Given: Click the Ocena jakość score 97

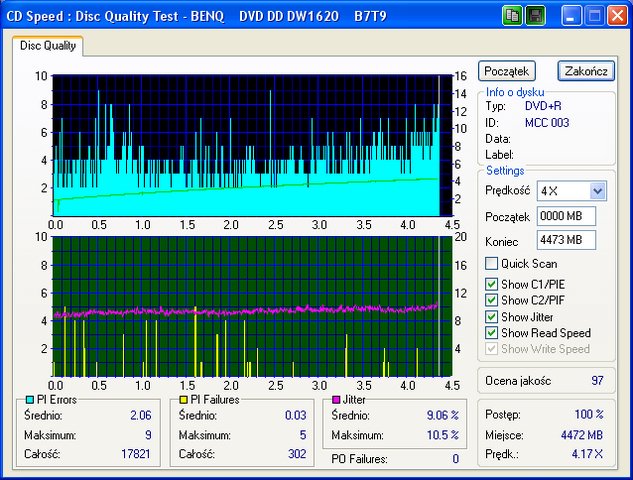Looking at the screenshot, I should [x=597, y=381].
